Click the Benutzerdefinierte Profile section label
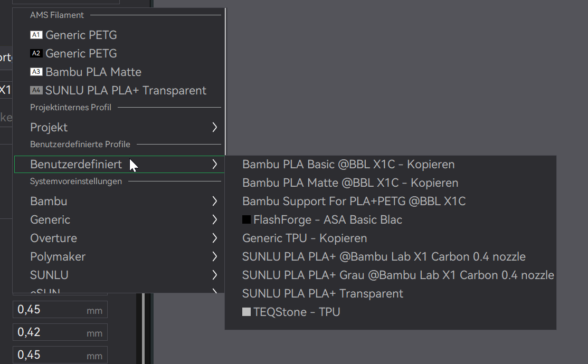The image size is (588, 364). 80,145
